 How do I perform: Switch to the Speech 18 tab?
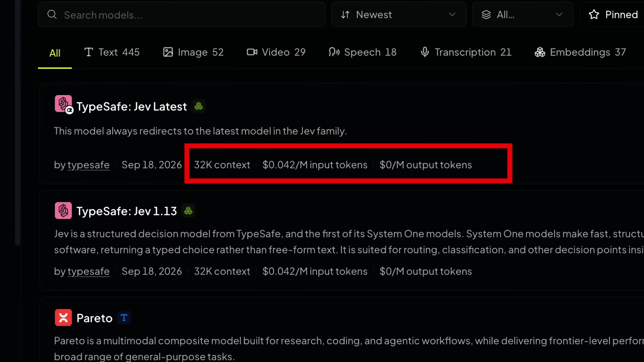pyautogui.click(x=363, y=52)
